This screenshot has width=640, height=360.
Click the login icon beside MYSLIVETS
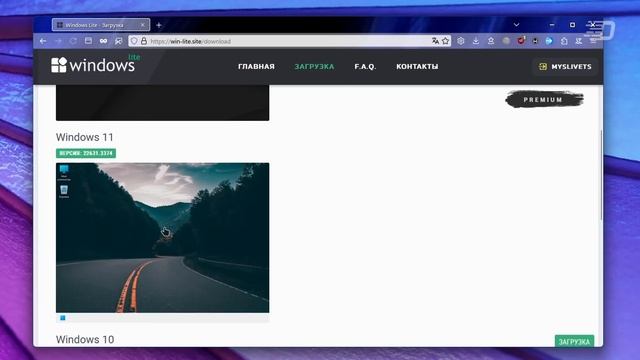542,67
